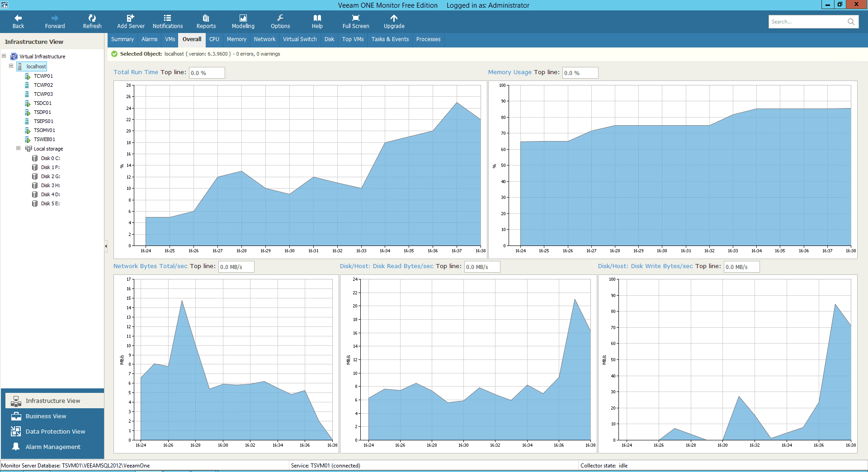868x472 pixels.
Task: Click the Total Run Time top line field
Action: (x=207, y=73)
